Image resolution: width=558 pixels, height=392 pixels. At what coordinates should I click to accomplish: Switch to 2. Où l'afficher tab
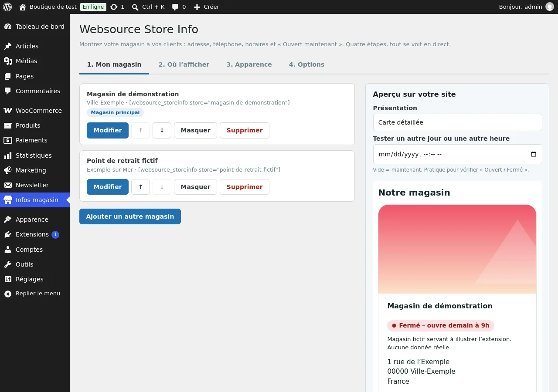pos(184,64)
